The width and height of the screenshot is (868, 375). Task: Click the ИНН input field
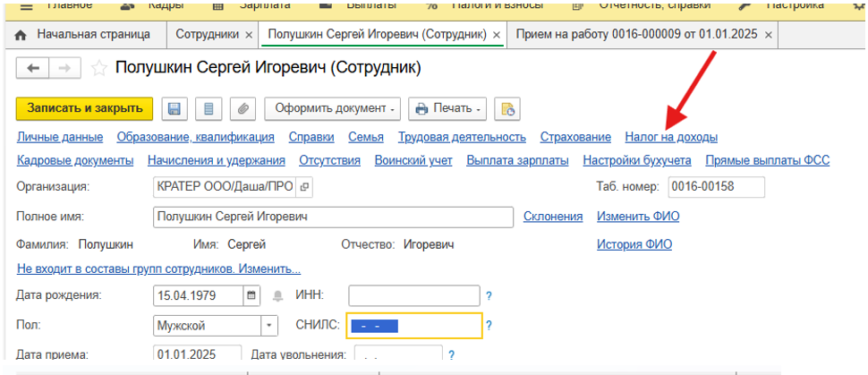click(x=413, y=294)
